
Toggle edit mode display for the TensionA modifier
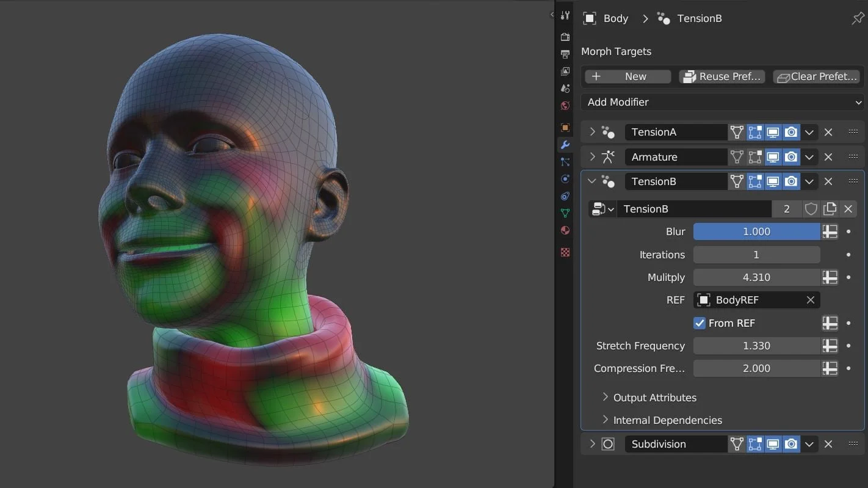(755, 132)
